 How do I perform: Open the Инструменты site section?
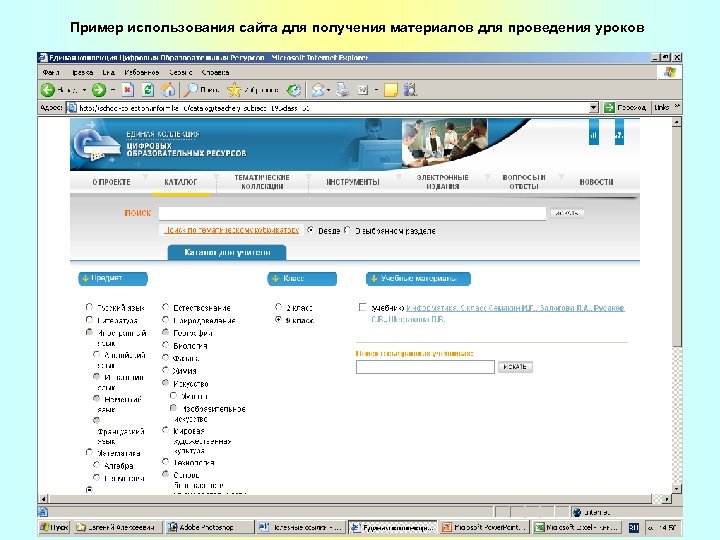pos(353,182)
